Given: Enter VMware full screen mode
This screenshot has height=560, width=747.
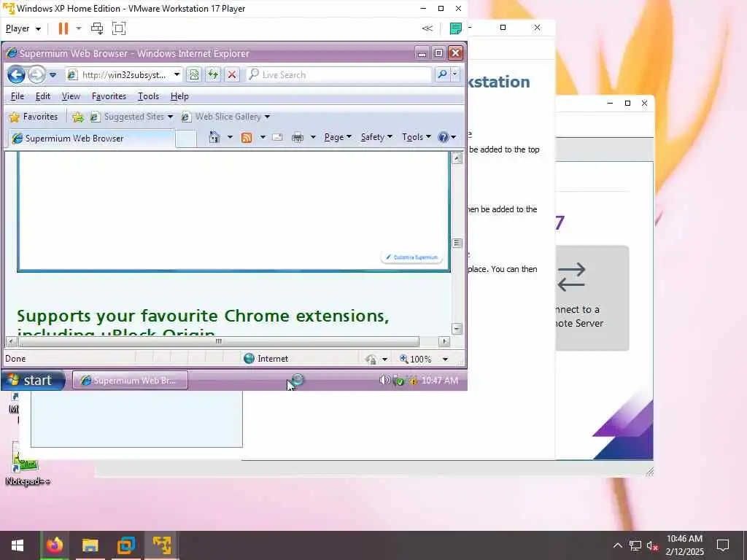Looking at the screenshot, I should tap(119, 28).
